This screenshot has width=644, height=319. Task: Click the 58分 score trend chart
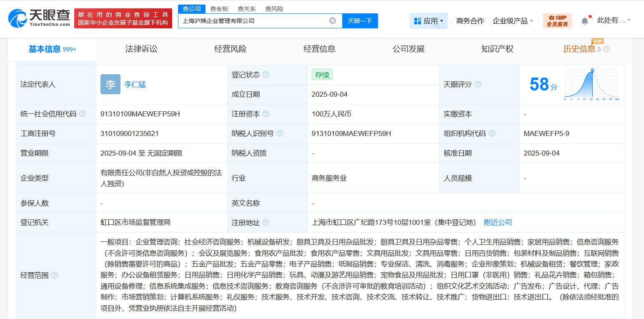click(x=591, y=84)
